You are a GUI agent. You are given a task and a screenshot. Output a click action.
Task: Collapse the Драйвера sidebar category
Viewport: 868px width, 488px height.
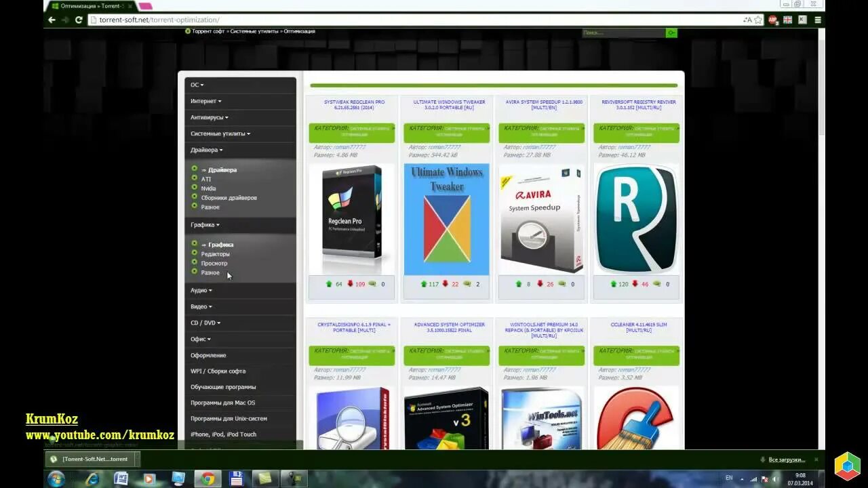(240, 150)
